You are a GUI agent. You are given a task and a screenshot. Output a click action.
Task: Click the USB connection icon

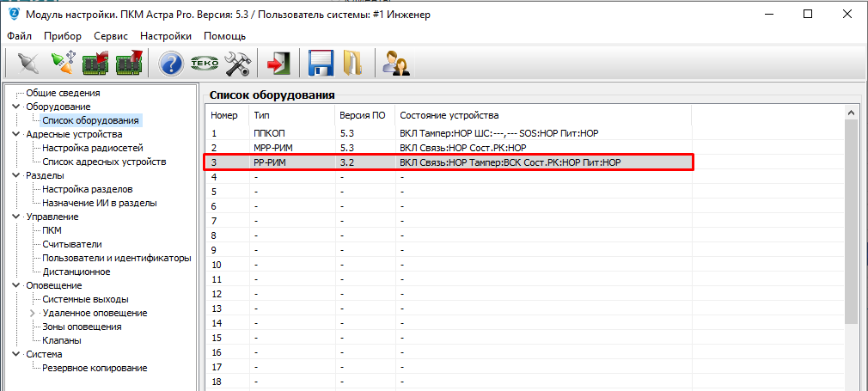tap(63, 64)
